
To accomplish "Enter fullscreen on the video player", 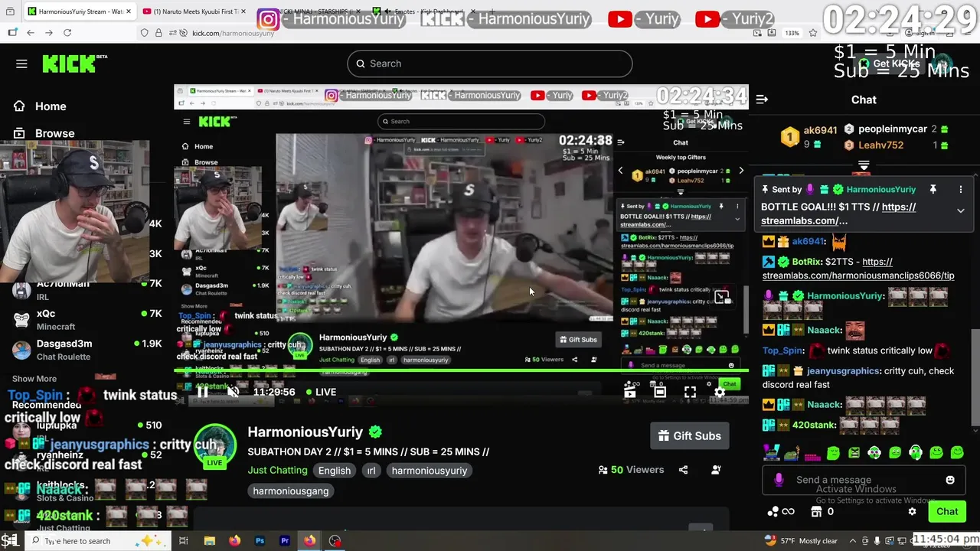I will 690,392.
